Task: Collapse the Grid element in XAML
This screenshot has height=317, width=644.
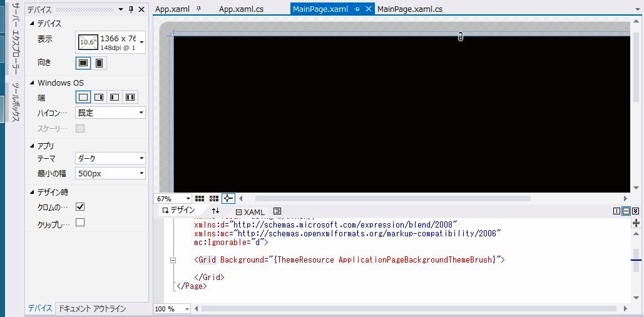Action: [x=173, y=259]
